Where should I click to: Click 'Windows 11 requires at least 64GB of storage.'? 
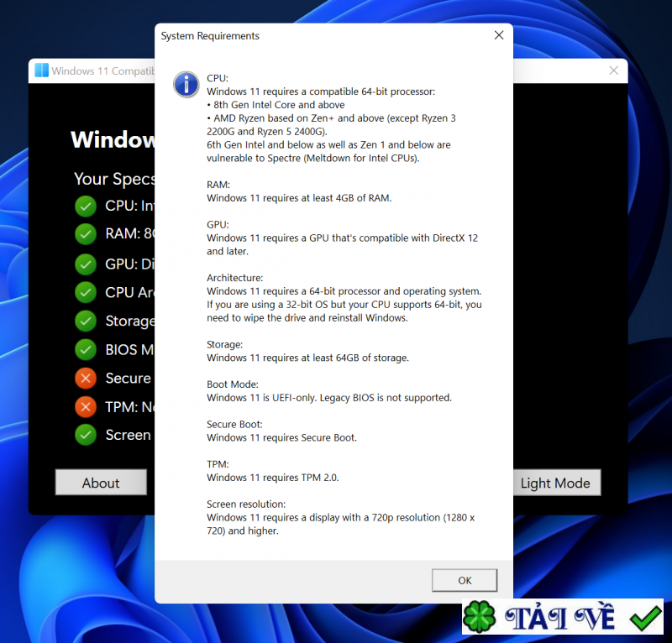coord(307,358)
